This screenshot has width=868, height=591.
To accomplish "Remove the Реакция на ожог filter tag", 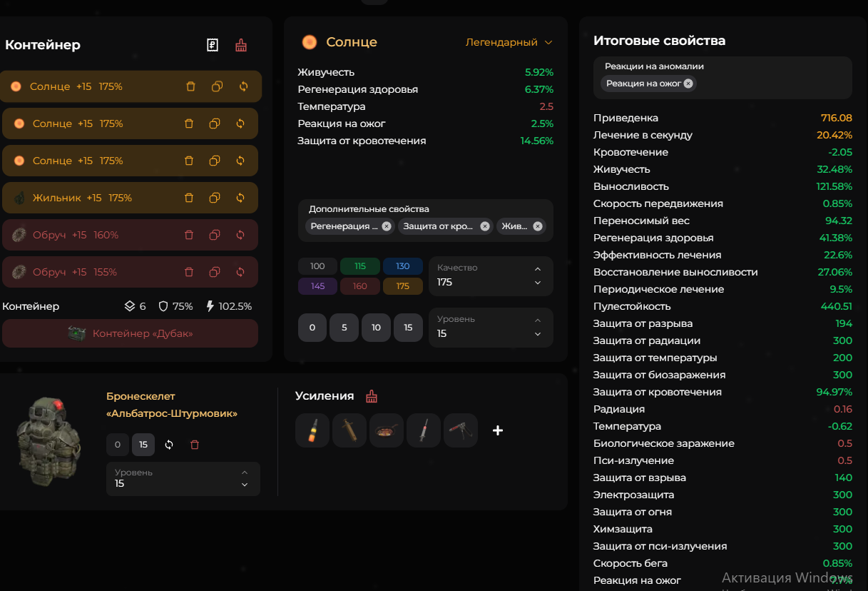I will point(688,84).
